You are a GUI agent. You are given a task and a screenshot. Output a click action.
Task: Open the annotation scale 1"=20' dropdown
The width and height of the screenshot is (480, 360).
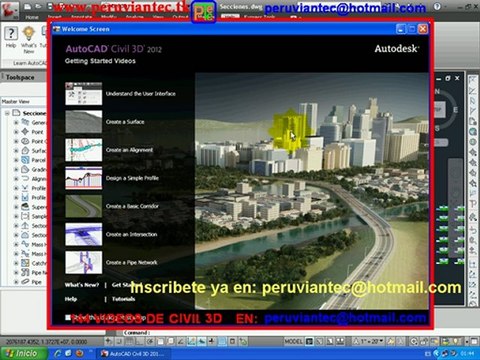tap(368, 341)
